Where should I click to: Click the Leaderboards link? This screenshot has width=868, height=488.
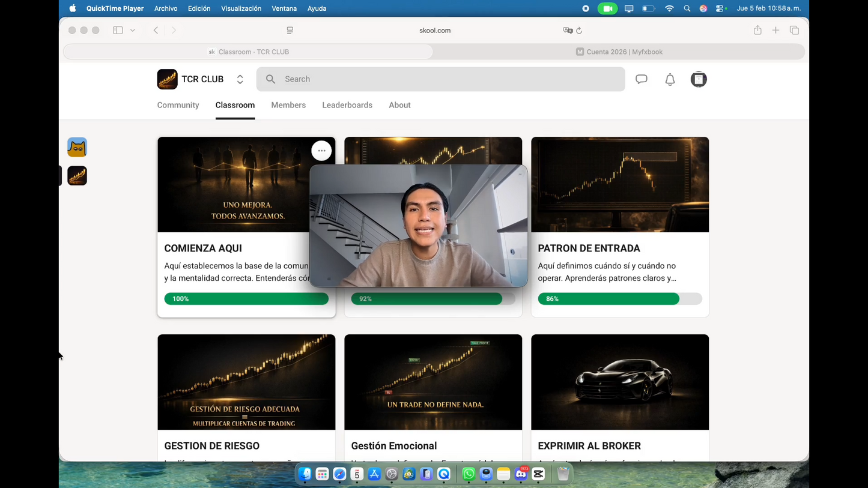click(347, 105)
